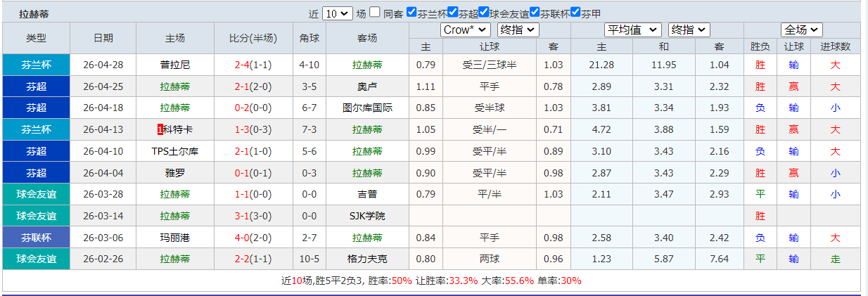Select the 球会友谊 cell dated 26-03-14

coord(37,216)
